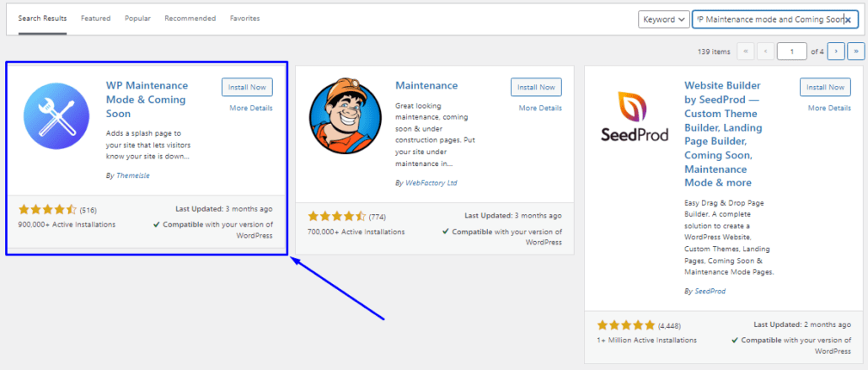Switch to the Featured tab

click(x=95, y=19)
